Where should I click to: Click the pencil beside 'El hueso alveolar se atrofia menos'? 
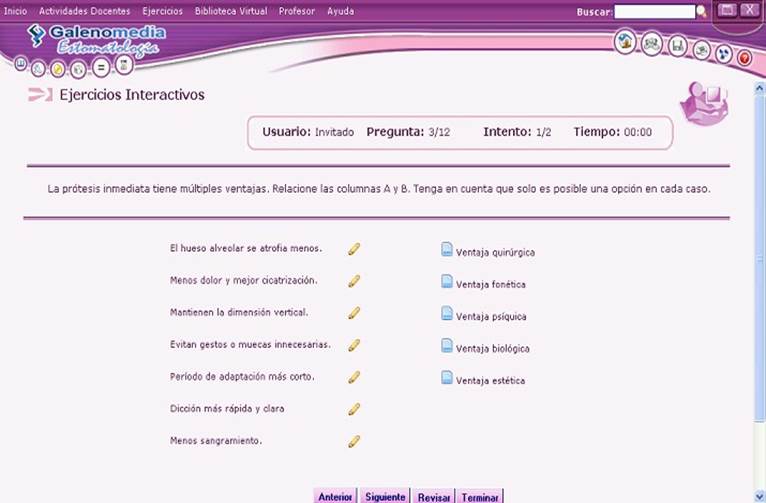point(354,249)
